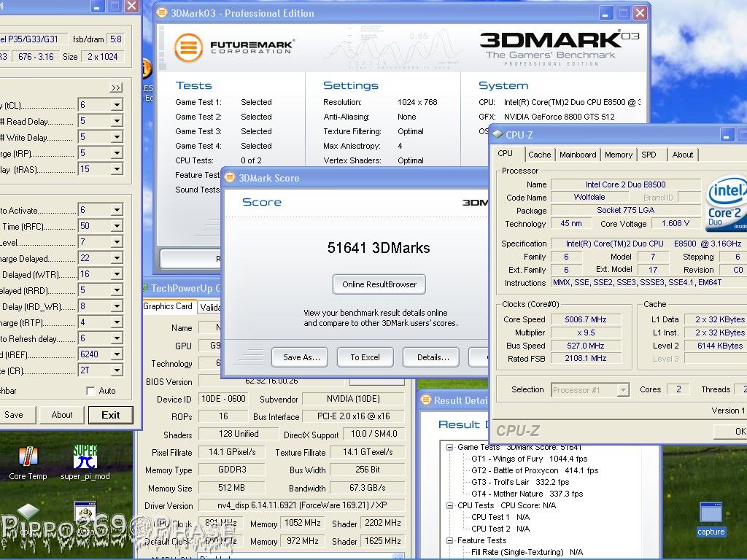The width and height of the screenshot is (747, 560).
Task: Switch to the CPU tab in CPU-Z
Action: click(x=506, y=153)
